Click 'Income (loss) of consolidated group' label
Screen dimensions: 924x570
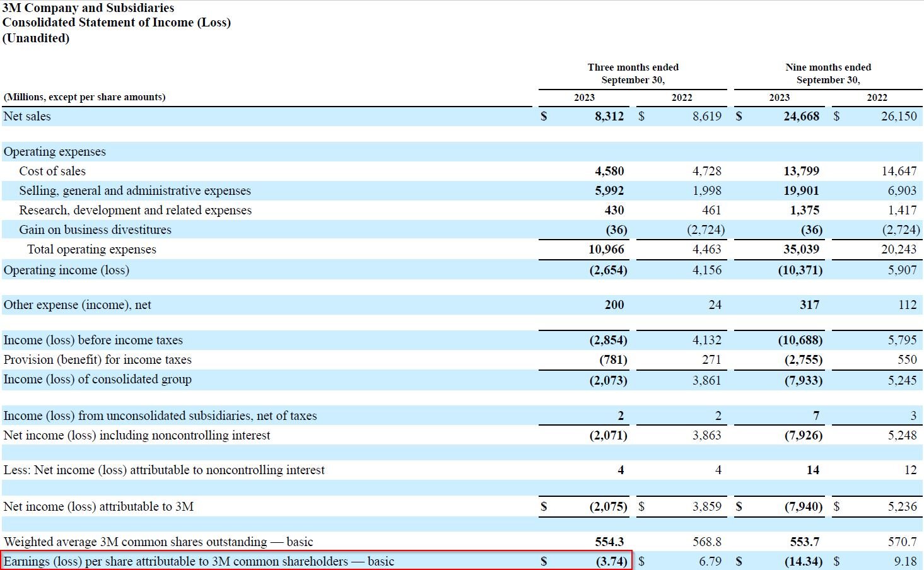(98, 379)
